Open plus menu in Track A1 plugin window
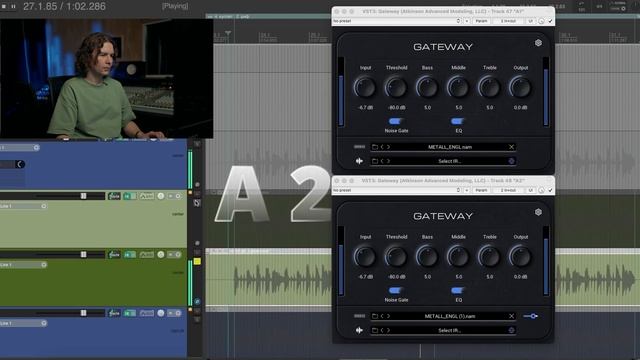The image size is (640, 360). [467, 21]
